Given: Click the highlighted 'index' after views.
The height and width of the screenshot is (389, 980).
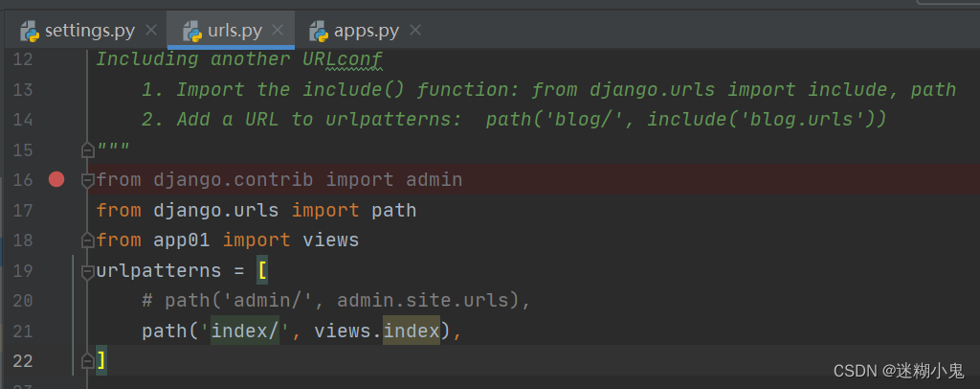Looking at the screenshot, I should click(x=412, y=331).
